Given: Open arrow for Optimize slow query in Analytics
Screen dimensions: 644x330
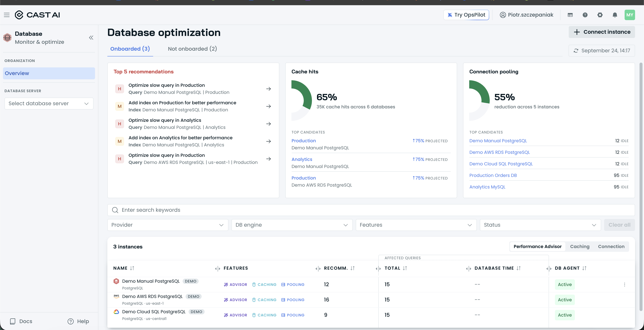Looking at the screenshot, I should click(x=269, y=124).
